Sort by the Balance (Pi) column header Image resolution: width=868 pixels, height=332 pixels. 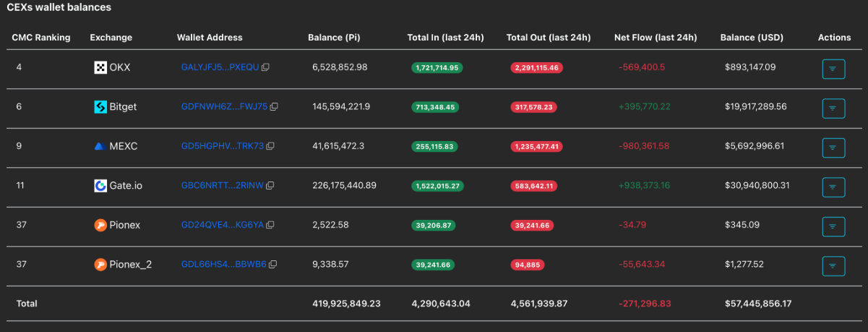333,38
